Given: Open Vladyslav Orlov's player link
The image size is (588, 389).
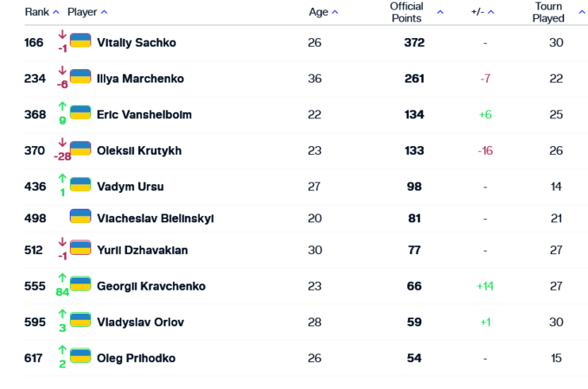Looking at the screenshot, I should tap(140, 322).
